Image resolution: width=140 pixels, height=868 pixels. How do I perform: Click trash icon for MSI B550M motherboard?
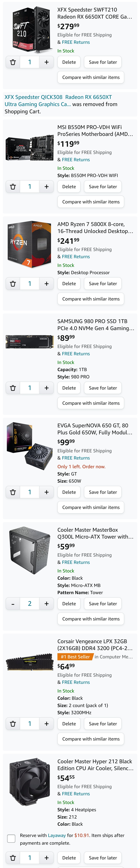click(x=13, y=186)
